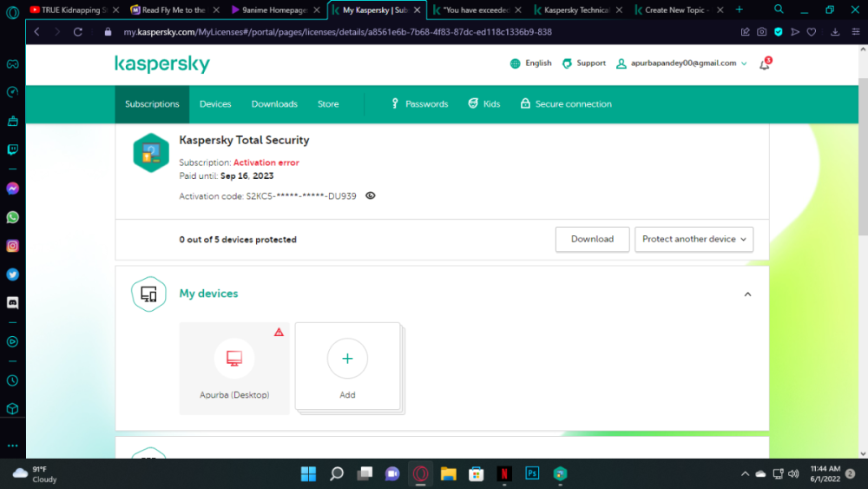Screen dimensions: 868x489
Task: Open sidebar setup three-dots menu
Action: click(x=12, y=446)
